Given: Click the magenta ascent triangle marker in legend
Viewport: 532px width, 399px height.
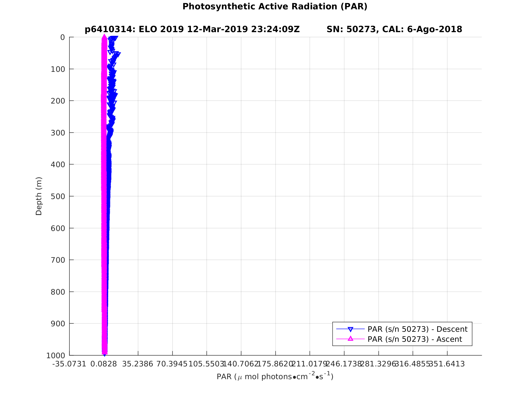Looking at the screenshot, I should point(350,339).
